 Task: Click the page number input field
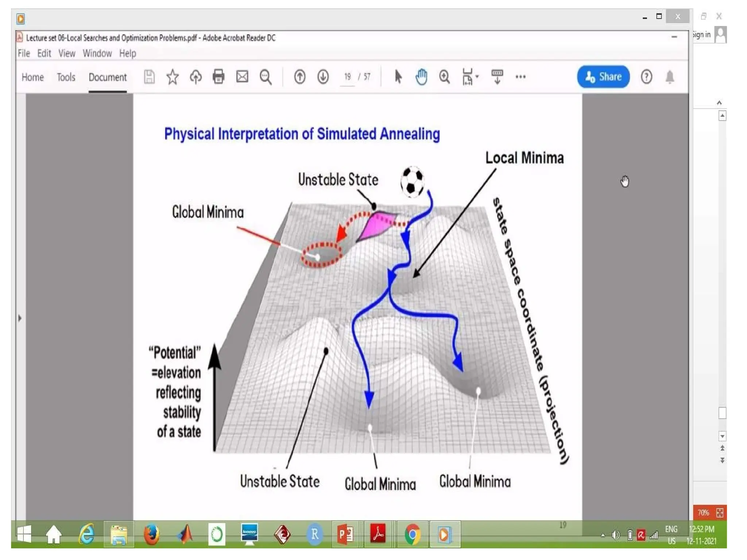(347, 77)
